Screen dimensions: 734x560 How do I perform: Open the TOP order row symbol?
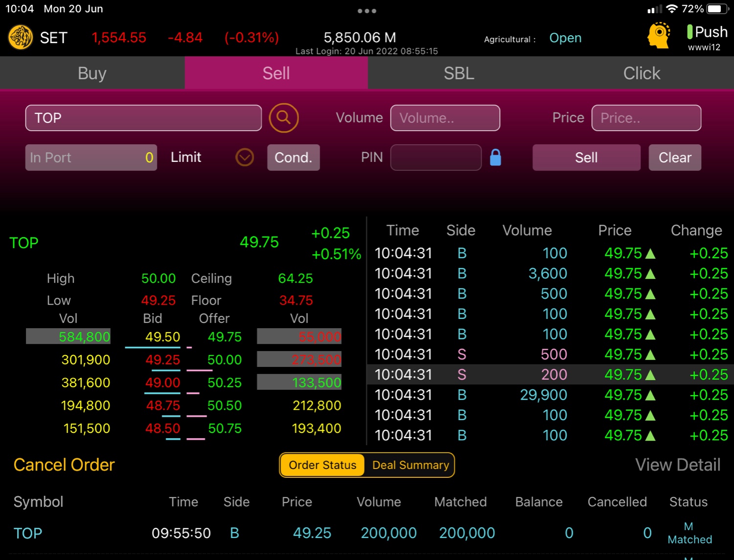(28, 533)
